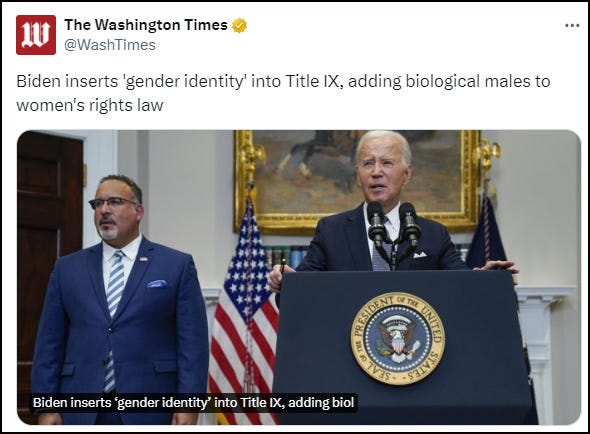The width and height of the screenshot is (590, 434).
Task: Visit the @WashTimes handle link
Action: (109, 45)
